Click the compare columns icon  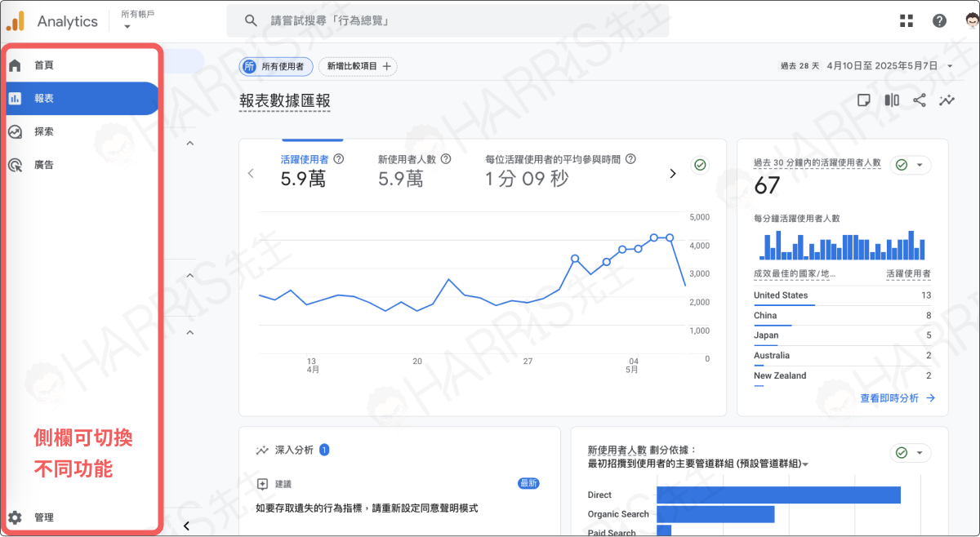point(892,100)
